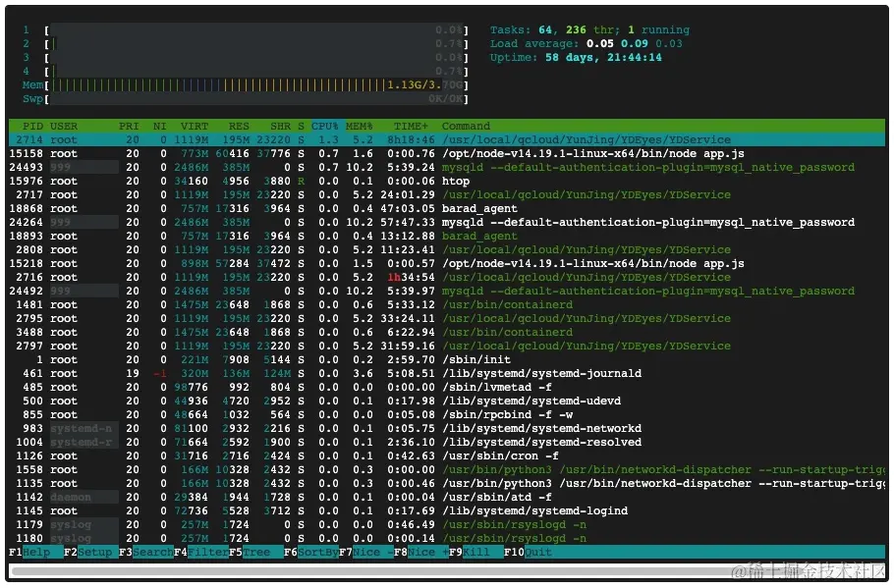Select the /sbin/init process row
The height and width of the screenshot is (588, 894).
[447, 359]
